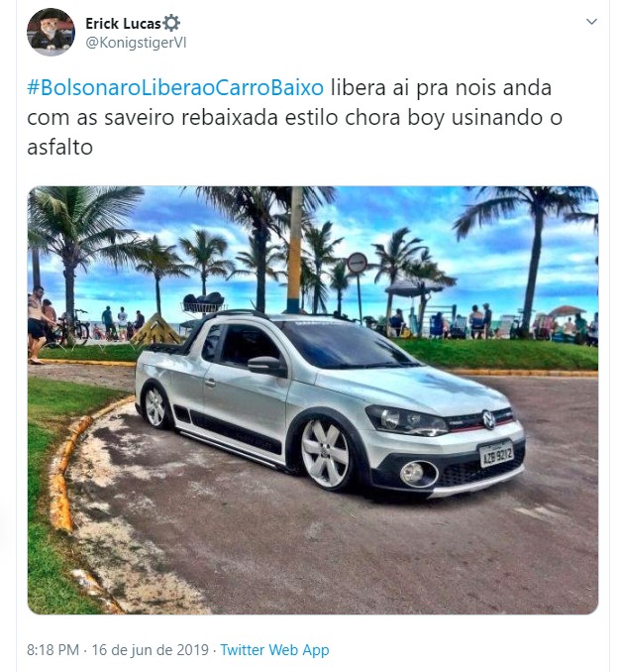Click the VW logo on the car grille
Viewport: 621px width, 672px height.
click(488, 419)
